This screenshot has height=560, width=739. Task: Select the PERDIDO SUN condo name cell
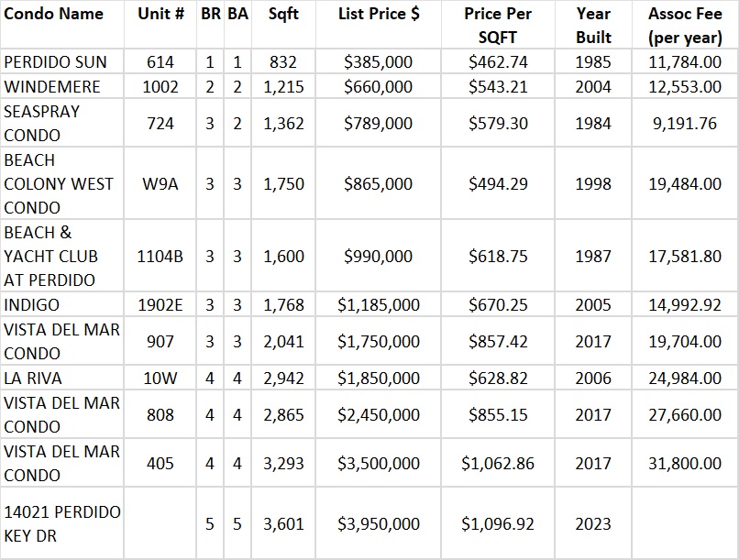click(55, 62)
